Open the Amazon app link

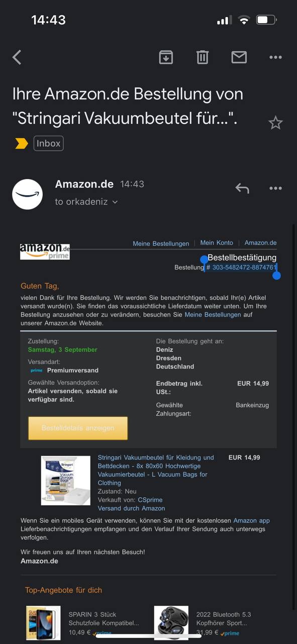251,521
